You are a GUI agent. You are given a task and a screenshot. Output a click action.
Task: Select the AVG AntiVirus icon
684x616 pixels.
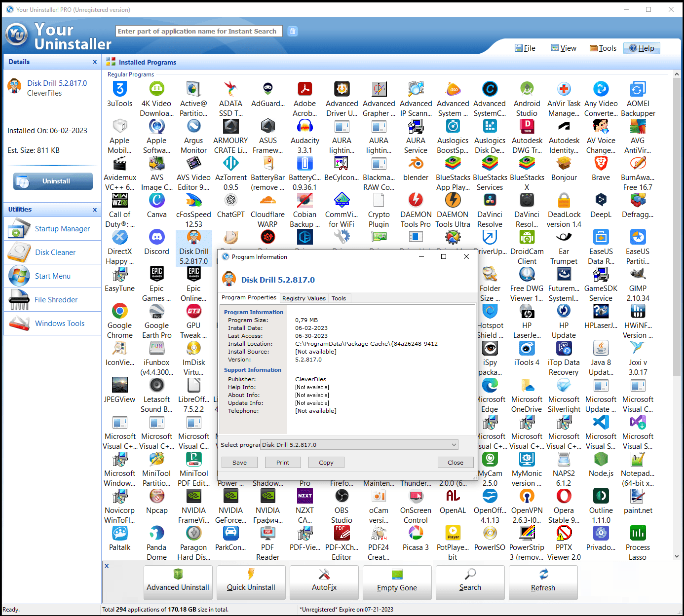[638, 126]
